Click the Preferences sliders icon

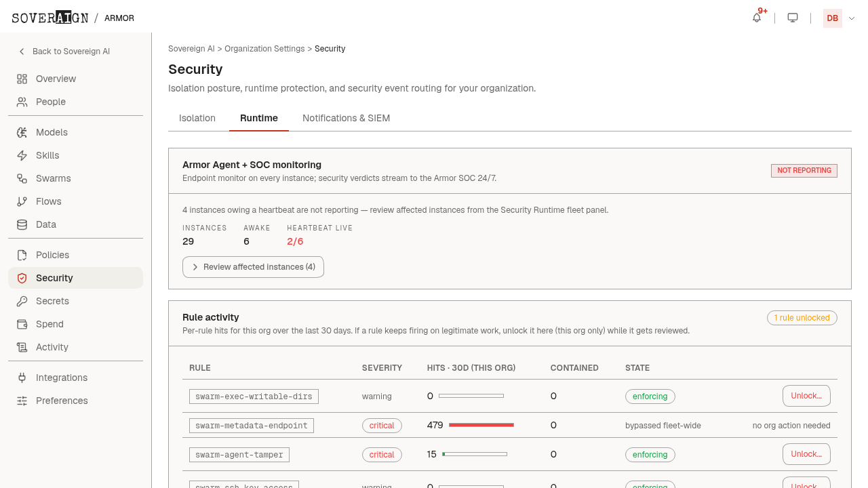[x=22, y=401]
